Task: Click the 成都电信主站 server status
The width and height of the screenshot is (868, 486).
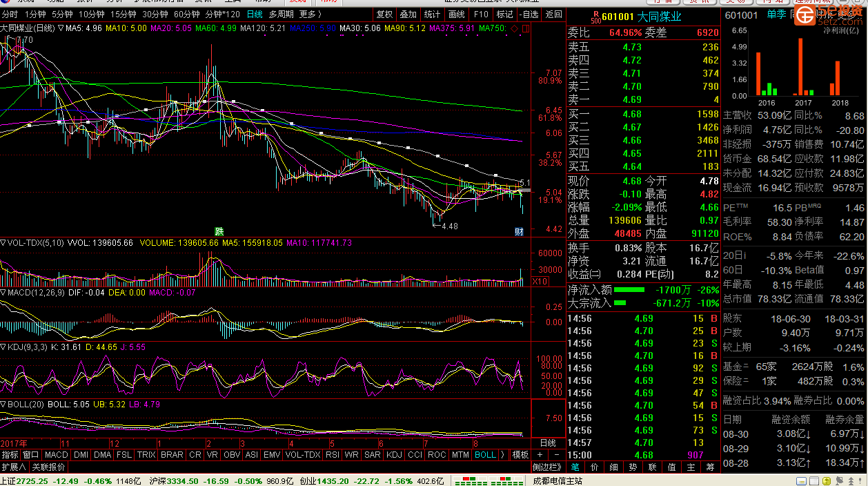Action: point(558,480)
